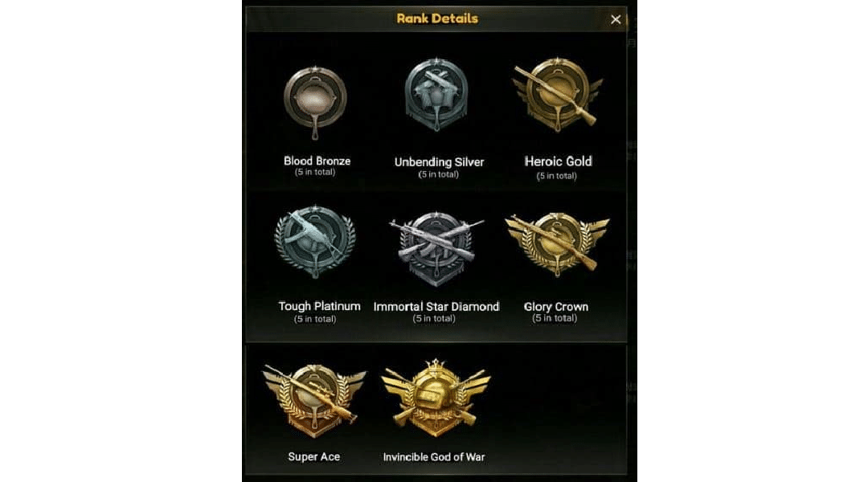Select the Invincible God of War badge
Screen dimensions: 868x482
(x=436, y=398)
